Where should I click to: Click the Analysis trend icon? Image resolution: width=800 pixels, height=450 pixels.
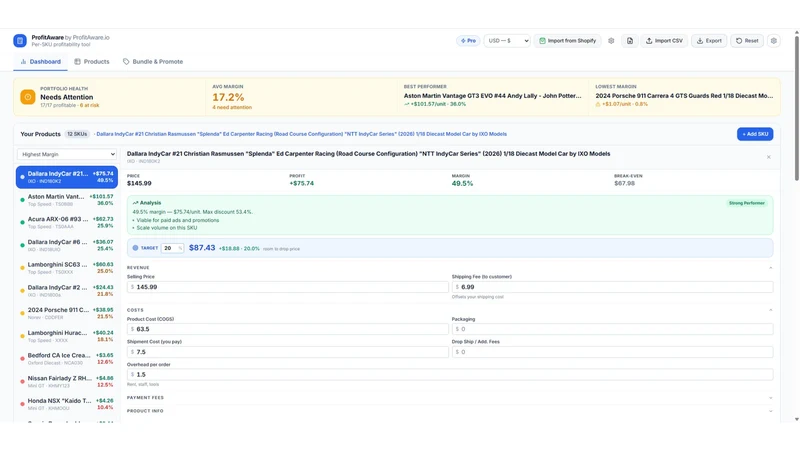tap(135, 203)
